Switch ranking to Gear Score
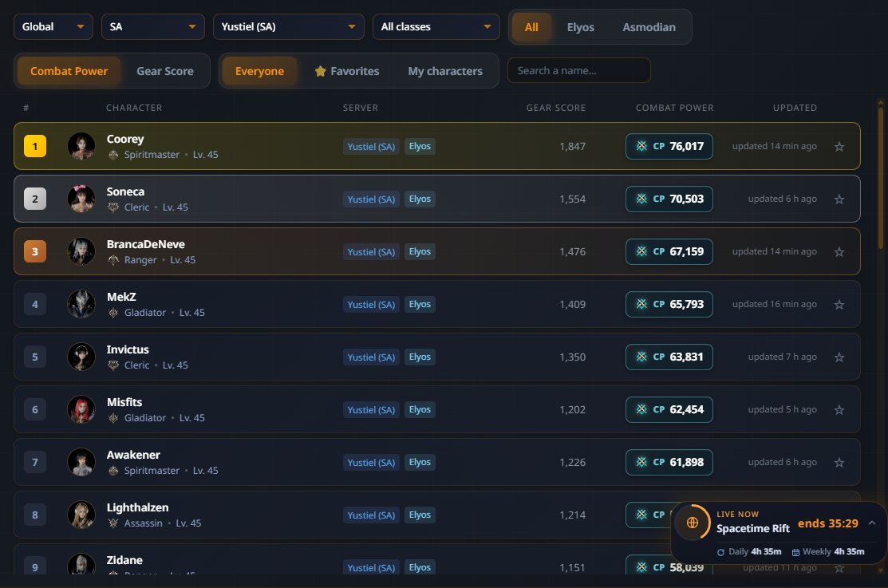Screen dimensions: 888x588 [x=165, y=71]
